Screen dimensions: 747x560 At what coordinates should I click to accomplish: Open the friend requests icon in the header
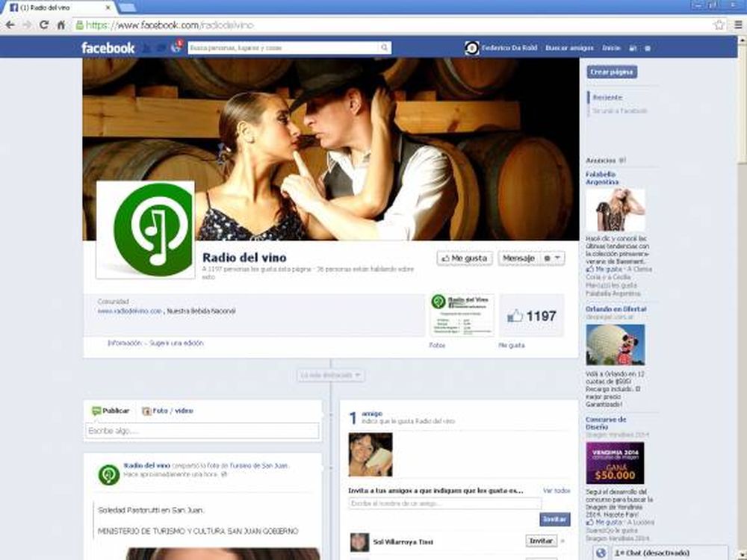tap(147, 48)
